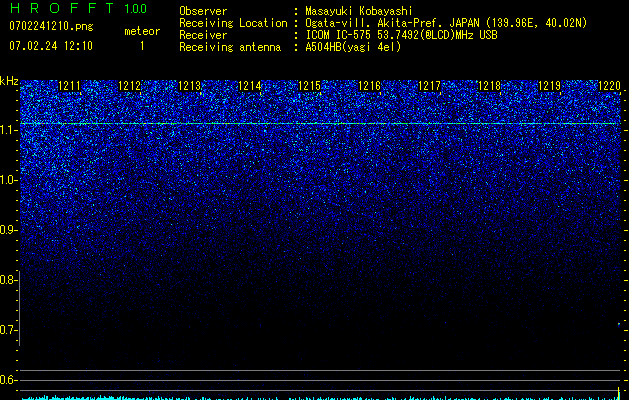Click the 1212 time marker

130,85
